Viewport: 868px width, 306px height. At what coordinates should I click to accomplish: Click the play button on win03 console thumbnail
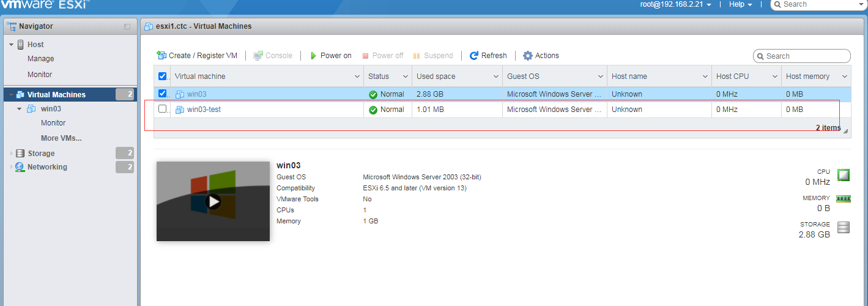[213, 201]
